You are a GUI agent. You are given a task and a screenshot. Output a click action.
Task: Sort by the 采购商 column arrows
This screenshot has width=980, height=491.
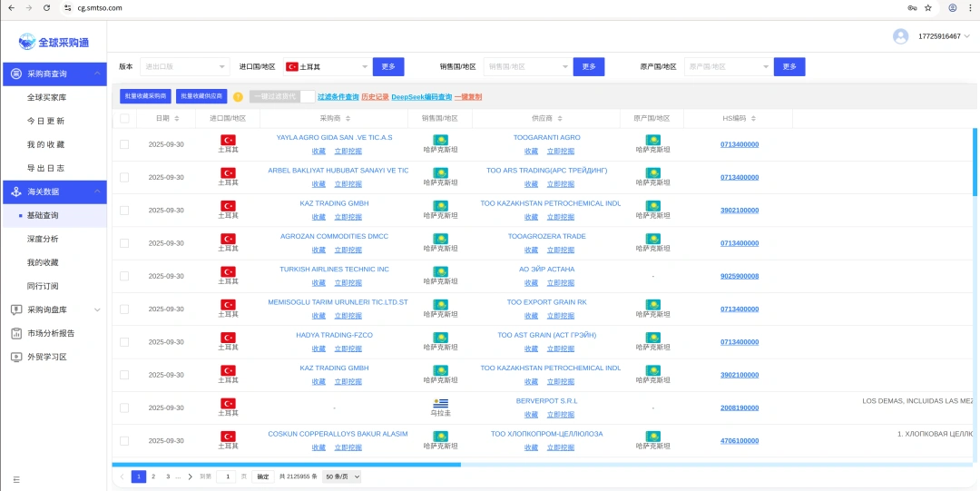[x=348, y=118]
